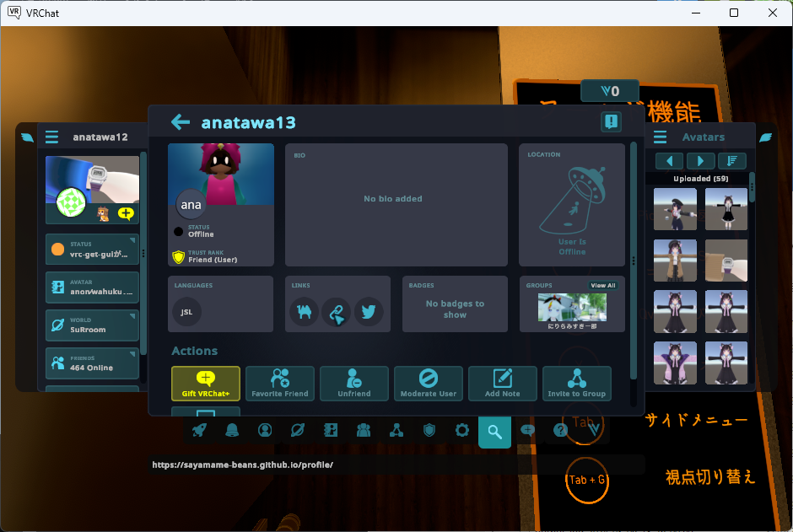The width and height of the screenshot is (793, 532).
Task: Open notifications bell in the dock
Action: (232, 431)
